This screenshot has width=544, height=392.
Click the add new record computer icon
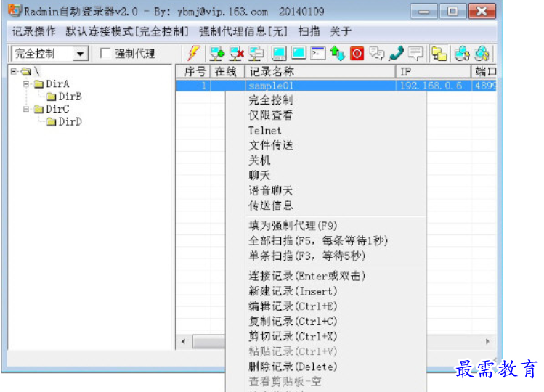tap(217, 54)
